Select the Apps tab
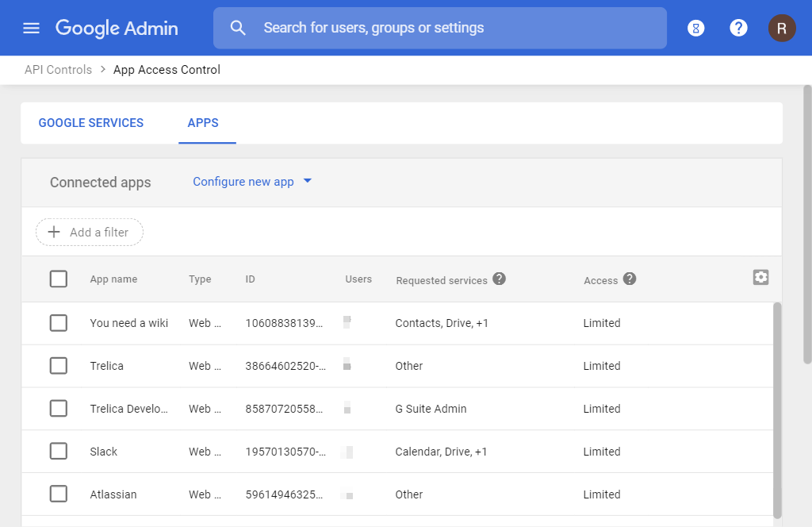Screen dimensions: 812x527 pyautogui.click(x=203, y=123)
